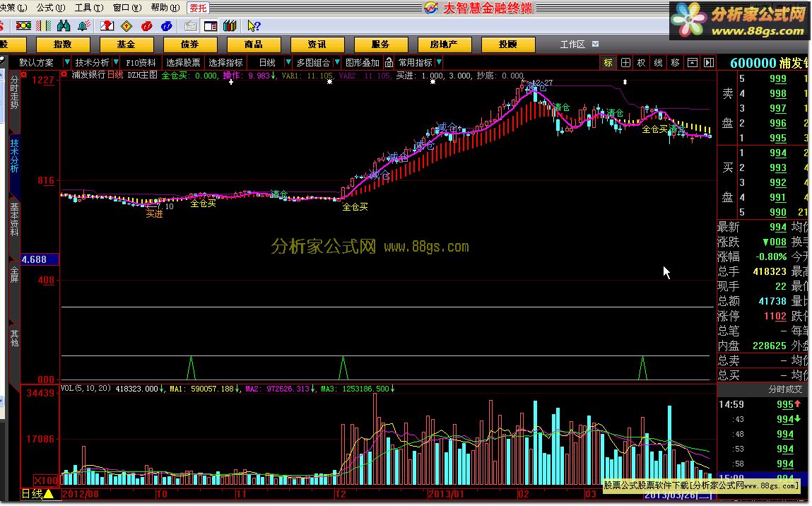The image size is (812, 506).
Task: Click the blue oval toolbar icon
Action: (x=167, y=26)
